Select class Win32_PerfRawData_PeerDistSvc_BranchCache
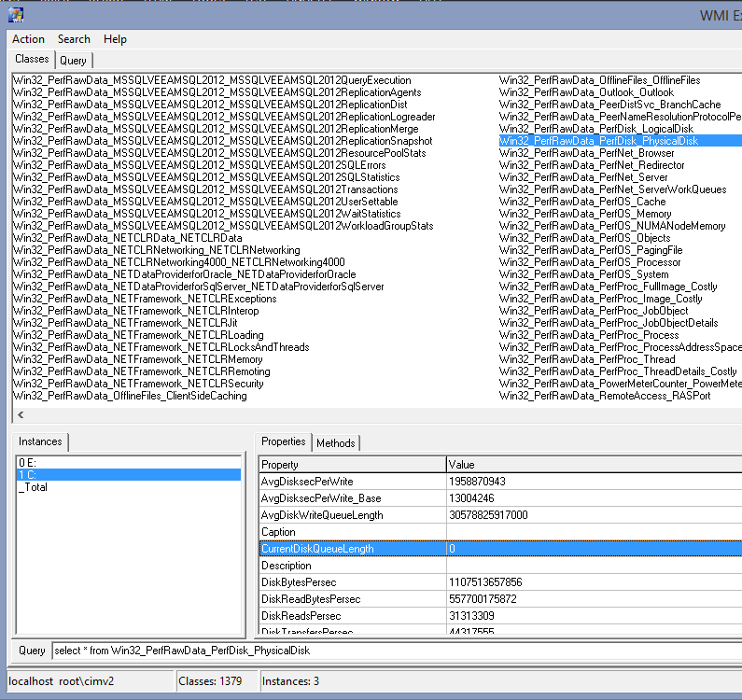This screenshot has width=742, height=700. [610, 105]
